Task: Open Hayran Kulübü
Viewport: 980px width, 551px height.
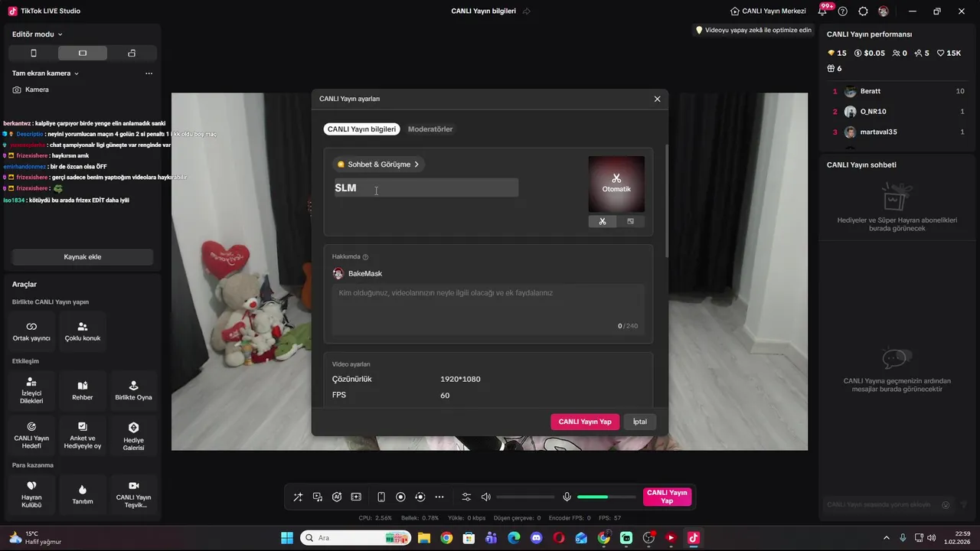Action: pyautogui.click(x=31, y=495)
